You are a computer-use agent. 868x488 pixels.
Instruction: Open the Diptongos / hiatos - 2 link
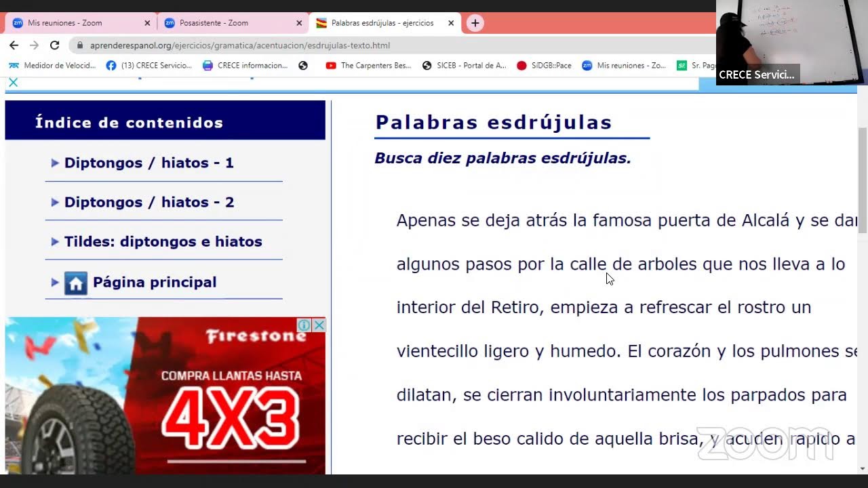click(x=149, y=202)
